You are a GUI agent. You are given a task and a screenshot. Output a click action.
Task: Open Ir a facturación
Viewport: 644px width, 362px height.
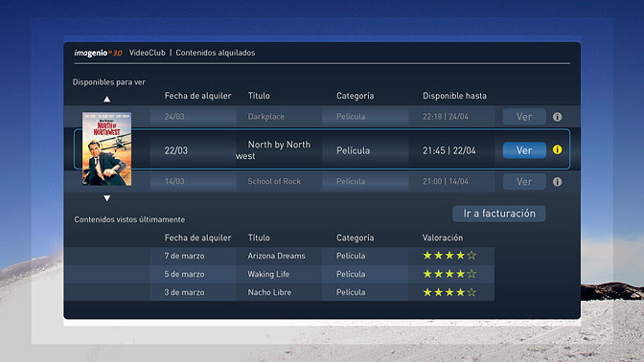(x=499, y=214)
